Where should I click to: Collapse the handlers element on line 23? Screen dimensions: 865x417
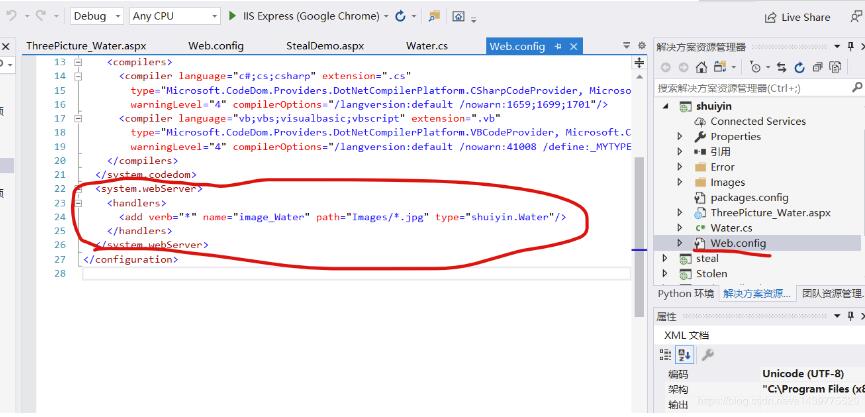78,203
